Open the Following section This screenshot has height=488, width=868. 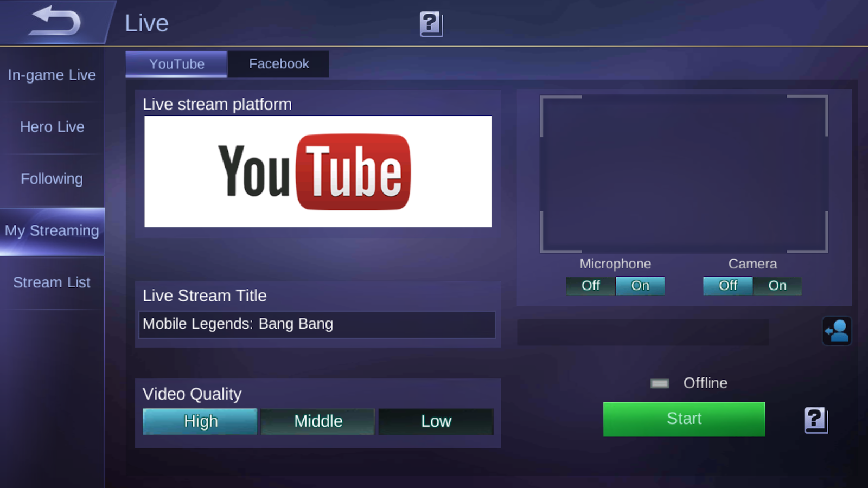(52, 179)
